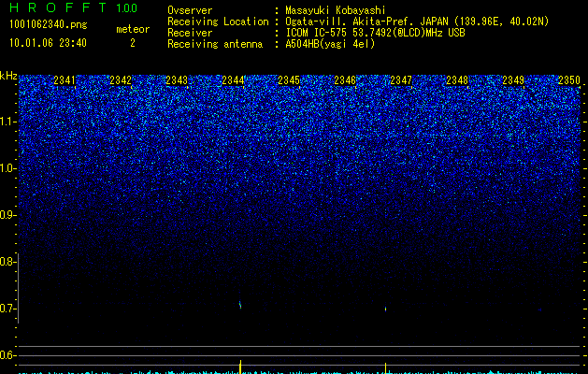Click the meteor count value 2

tap(133, 43)
